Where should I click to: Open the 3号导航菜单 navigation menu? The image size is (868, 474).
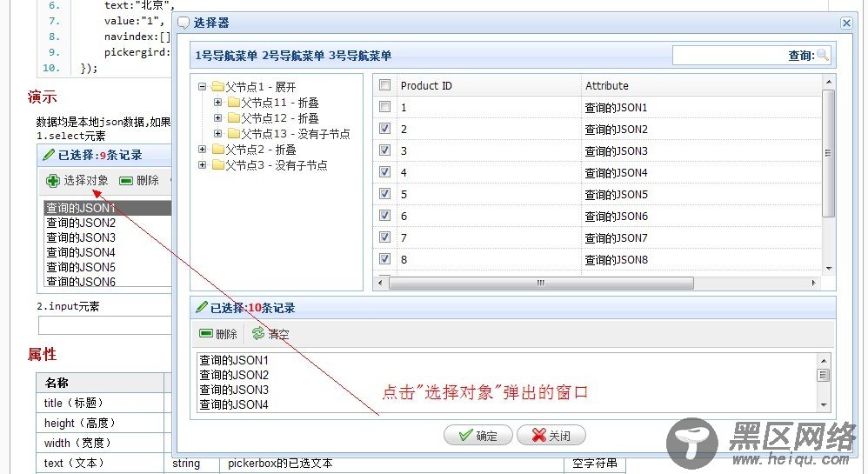pos(360,56)
